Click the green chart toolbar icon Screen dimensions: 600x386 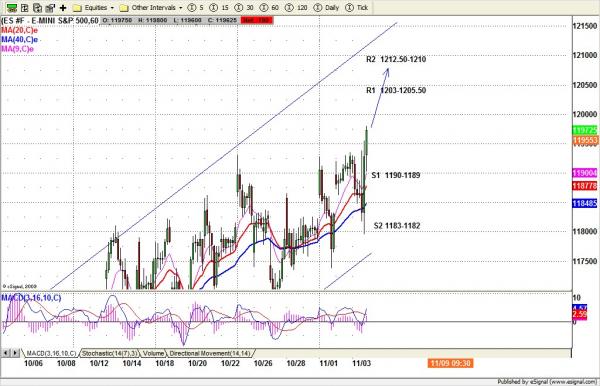12,8
